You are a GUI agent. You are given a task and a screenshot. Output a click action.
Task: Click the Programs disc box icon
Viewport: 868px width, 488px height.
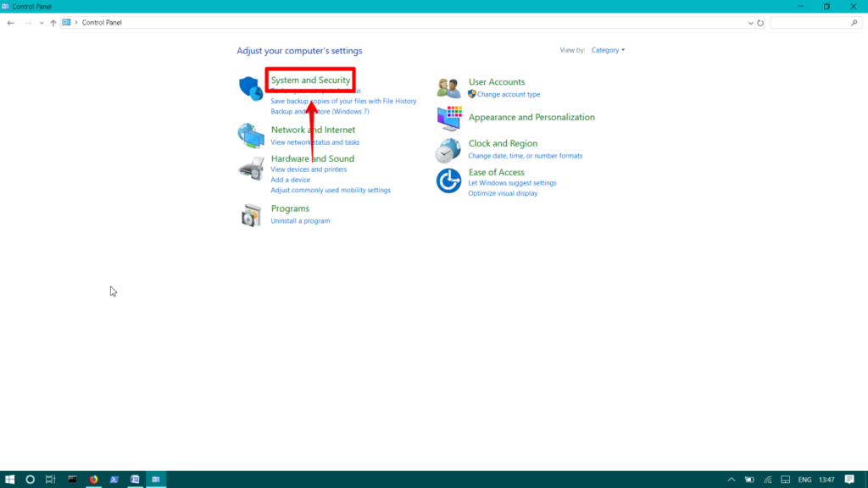pyautogui.click(x=251, y=215)
